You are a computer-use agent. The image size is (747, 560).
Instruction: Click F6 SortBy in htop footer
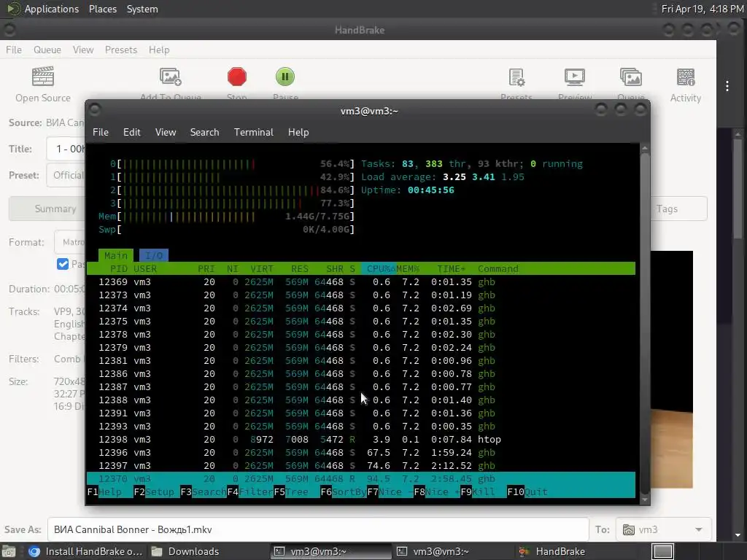(x=344, y=491)
